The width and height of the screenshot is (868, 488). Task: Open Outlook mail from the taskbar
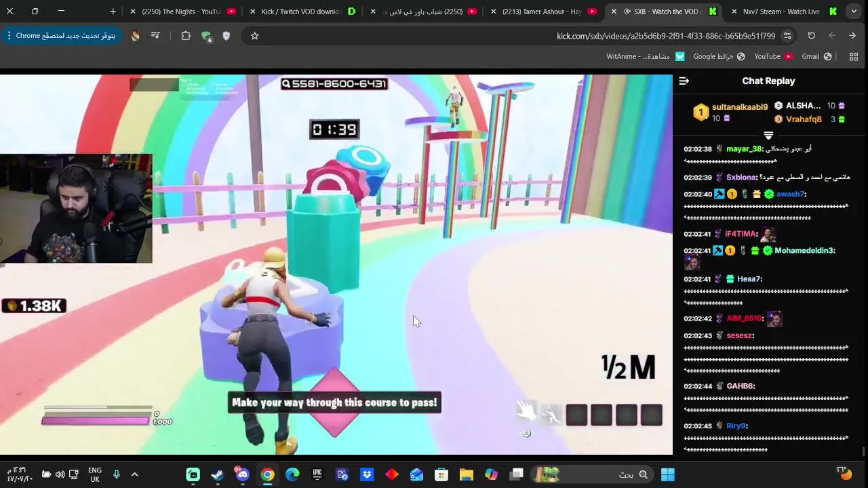416,474
